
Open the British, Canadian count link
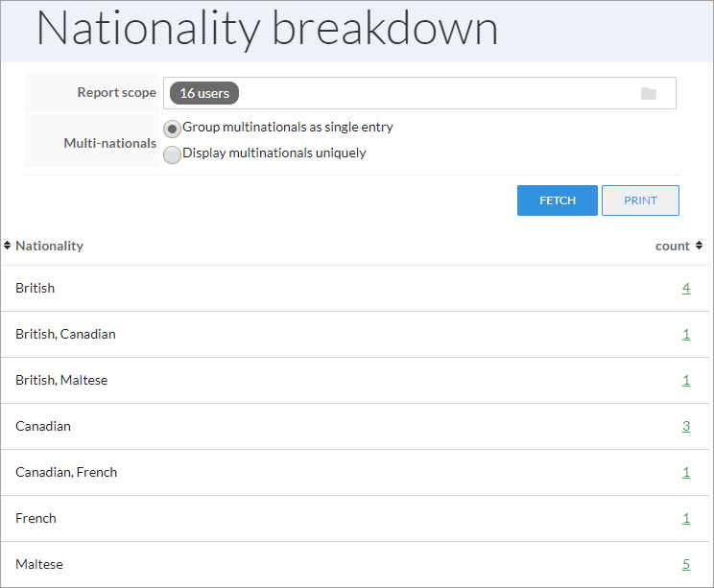686,334
